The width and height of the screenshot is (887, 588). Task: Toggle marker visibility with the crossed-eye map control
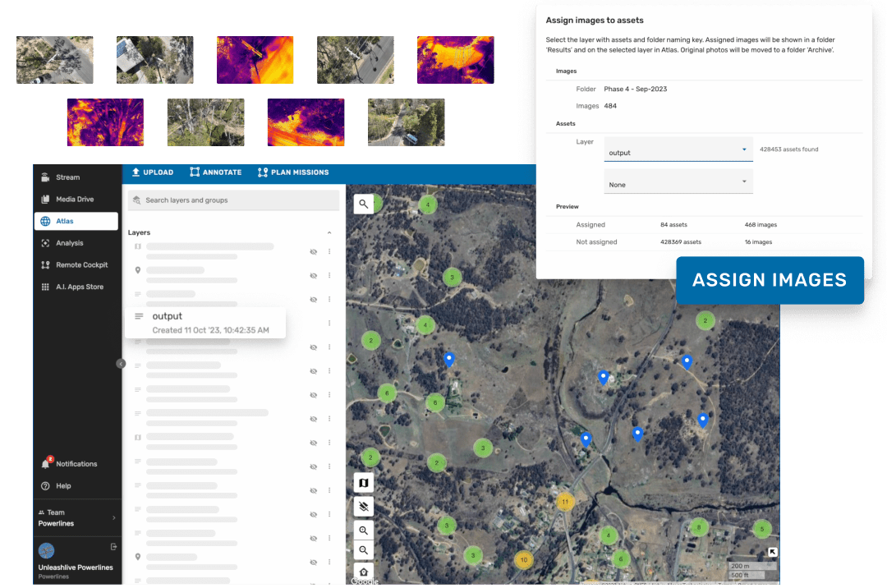coord(364,507)
